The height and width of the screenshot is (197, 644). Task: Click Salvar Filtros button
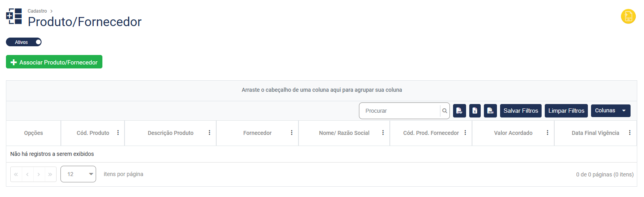pos(521,111)
